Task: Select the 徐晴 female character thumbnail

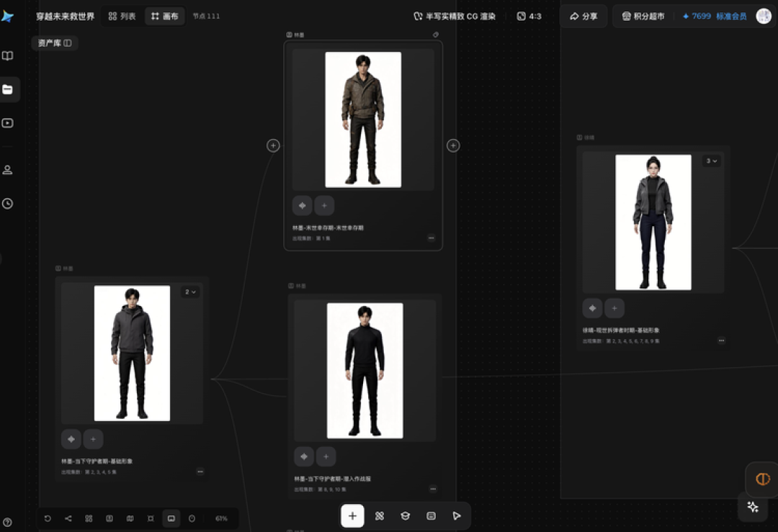Action: pos(653,222)
